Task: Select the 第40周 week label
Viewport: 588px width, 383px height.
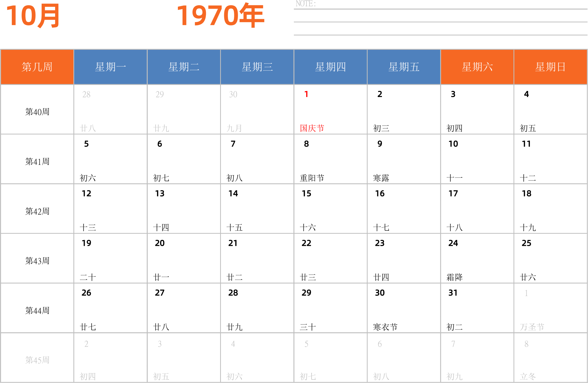Action: 37,112
